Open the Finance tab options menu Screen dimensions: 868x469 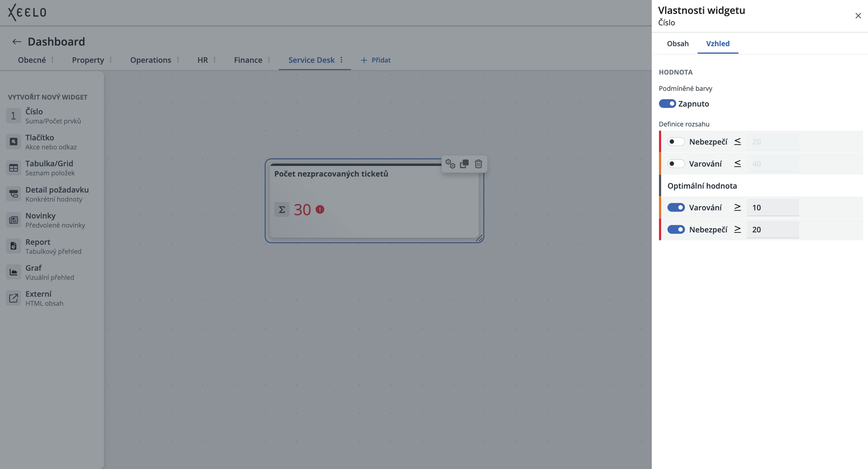(269, 60)
